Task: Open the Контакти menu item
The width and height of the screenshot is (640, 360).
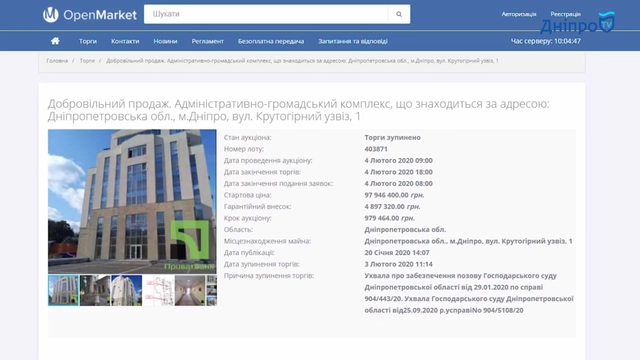Action: coord(125,41)
